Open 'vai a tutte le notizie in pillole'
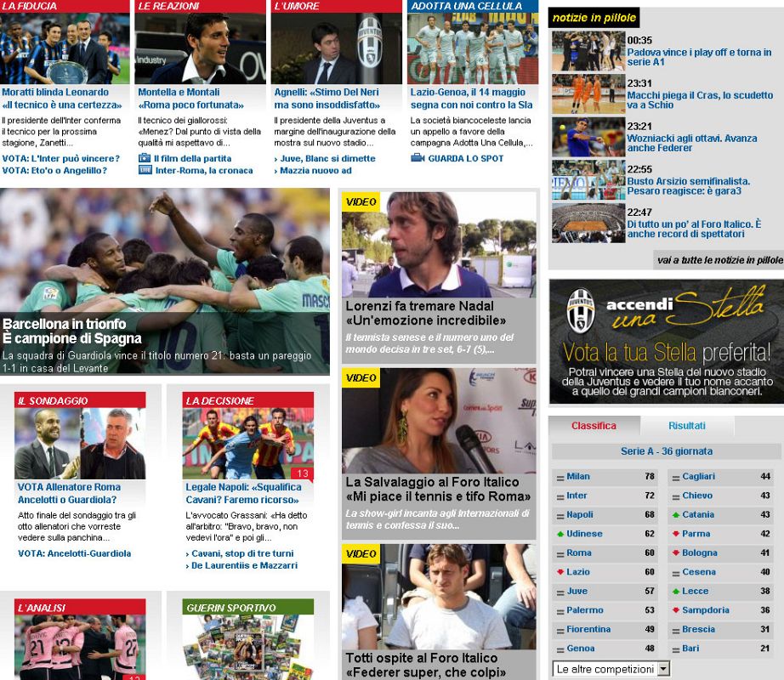 719,260
